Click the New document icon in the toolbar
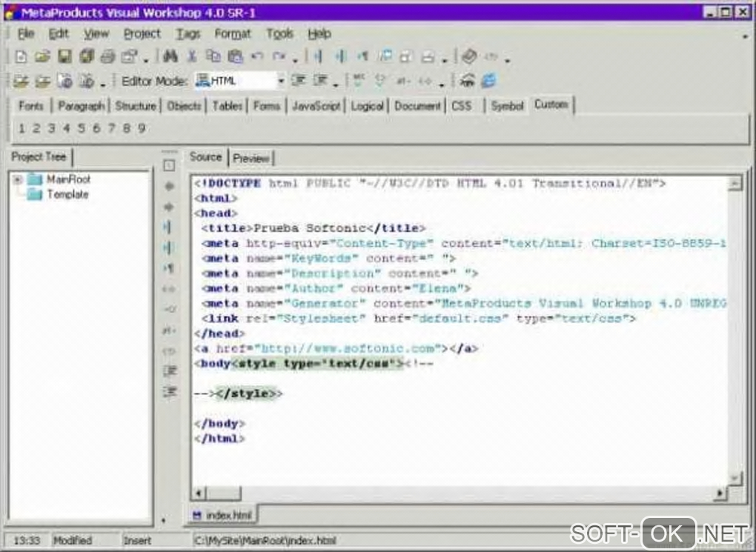 [x=20, y=56]
